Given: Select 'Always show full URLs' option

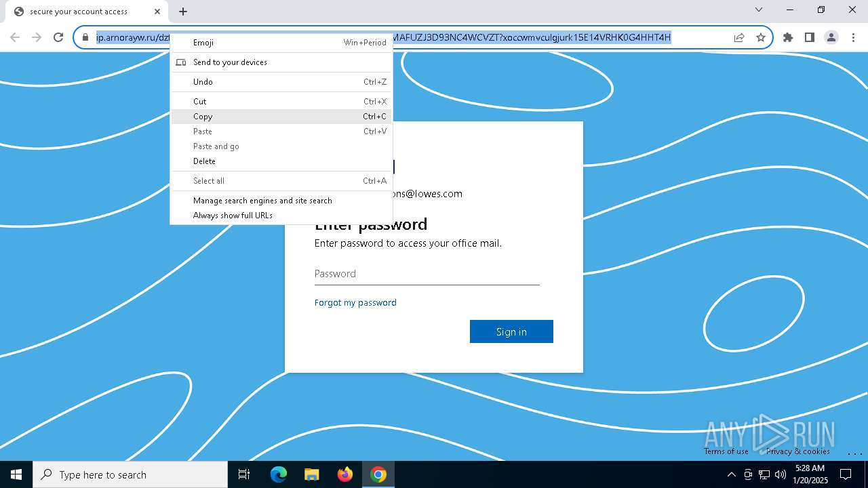Looking at the screenshot, I should coord(281,216).
